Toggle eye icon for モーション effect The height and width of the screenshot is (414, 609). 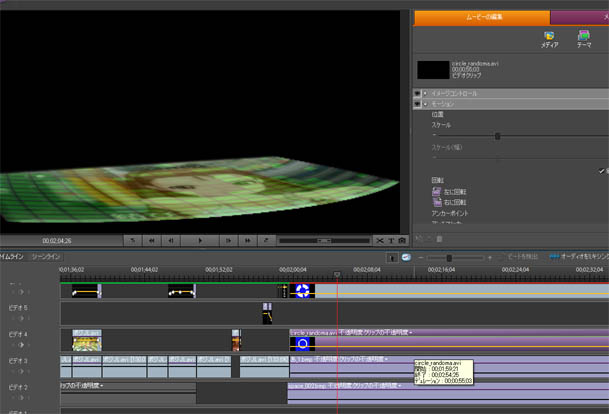417,104
